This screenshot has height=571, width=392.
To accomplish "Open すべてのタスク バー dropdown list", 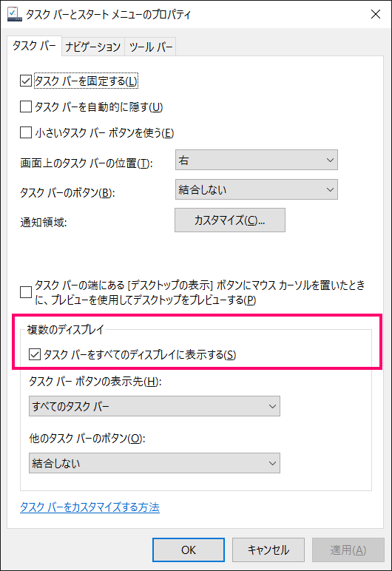I will [x=155, y=406].
